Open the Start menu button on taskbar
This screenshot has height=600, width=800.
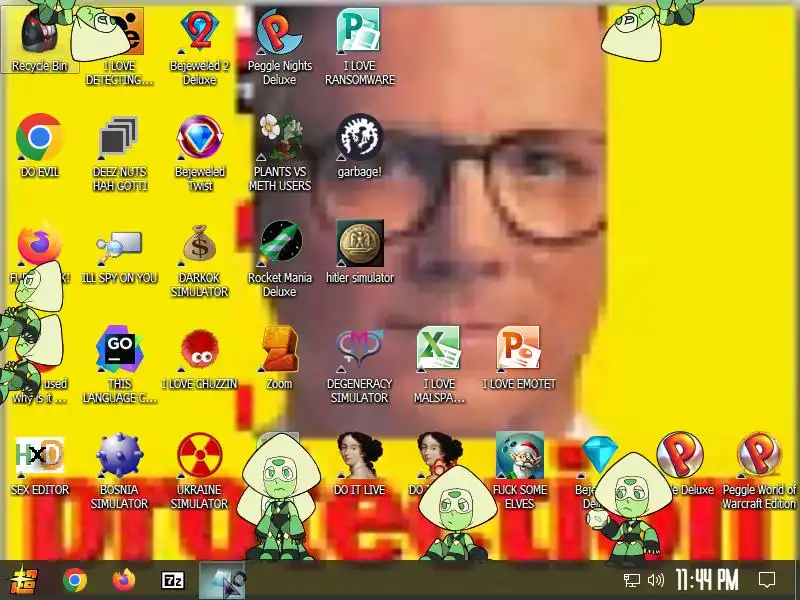pos(23,580)
